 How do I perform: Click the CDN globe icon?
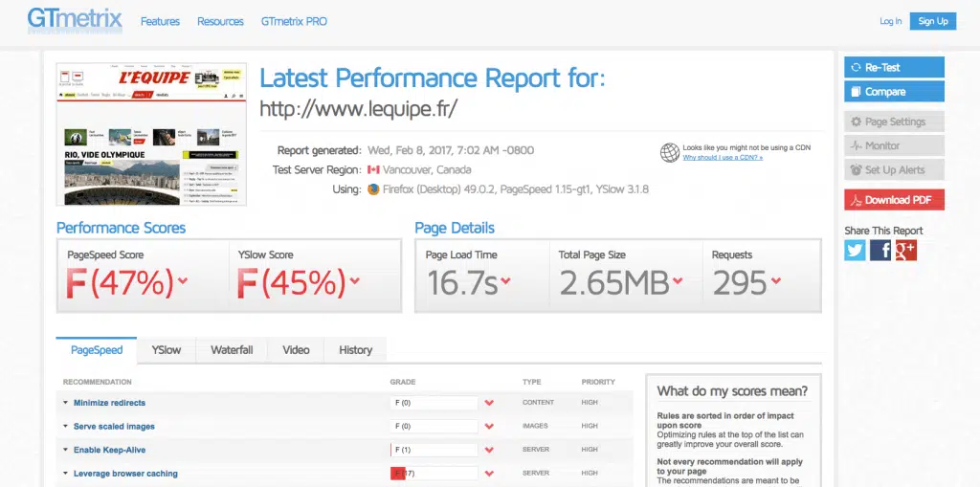pos(669,152)
